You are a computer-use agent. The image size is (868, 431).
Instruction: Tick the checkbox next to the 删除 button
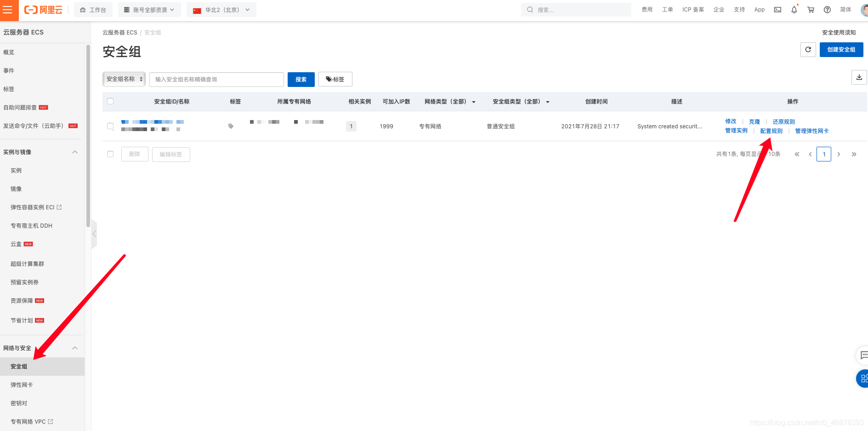click(110, 154)
